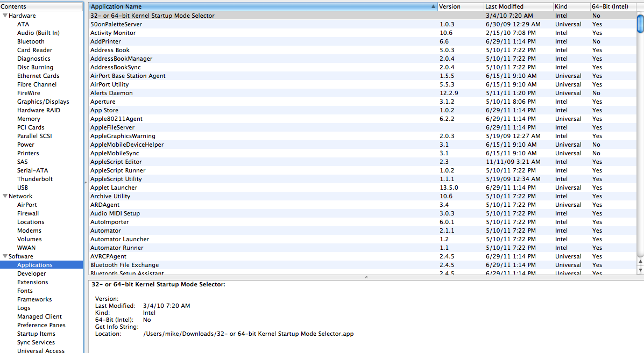Collapse the Network section triangle

click(5, 196)
